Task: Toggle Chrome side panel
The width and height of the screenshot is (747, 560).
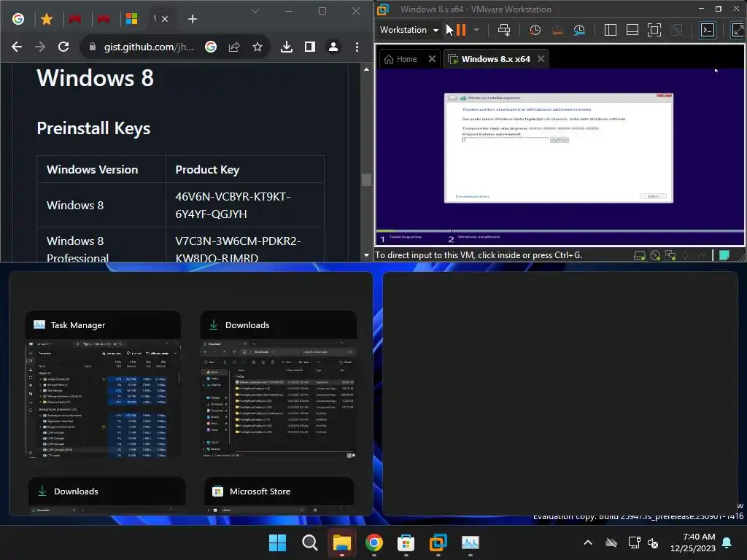Action: pyautogui.click(x=309, y=47)
